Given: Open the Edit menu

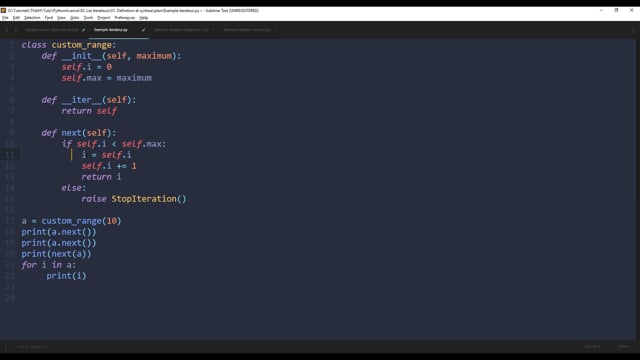Looking at the screenshot, I should point(16,18).
